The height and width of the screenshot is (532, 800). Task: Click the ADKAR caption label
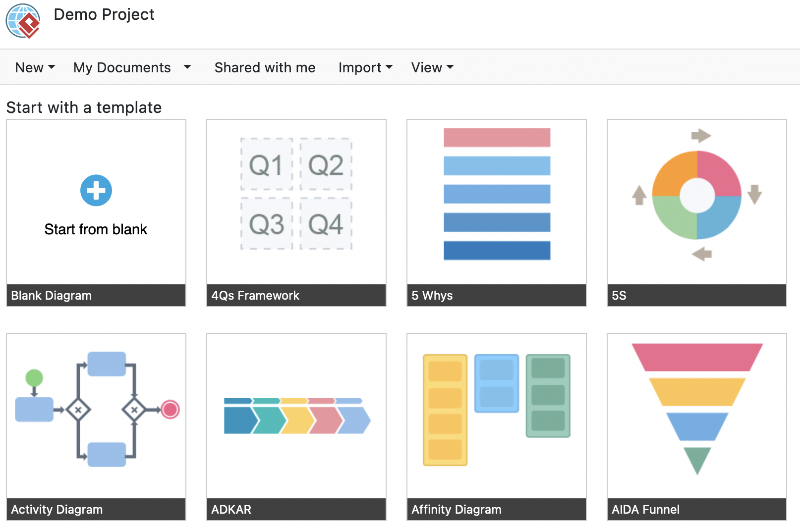[231, 509]
